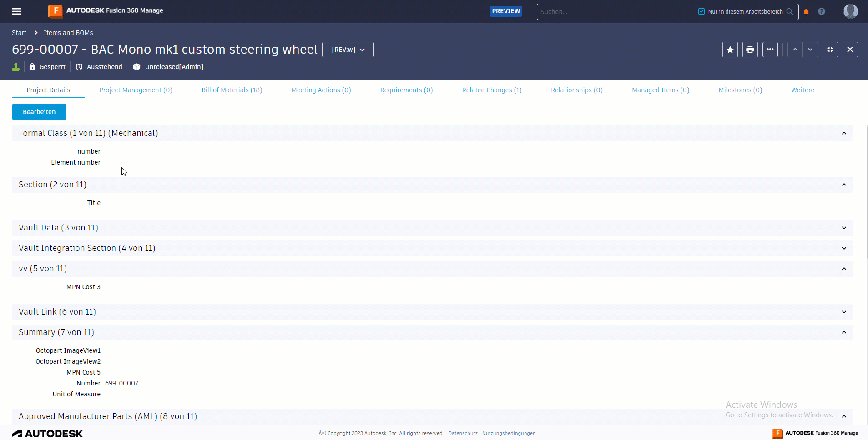Open the user profile avatar
The height and width of the screenshot is (440, 868).
850,11
